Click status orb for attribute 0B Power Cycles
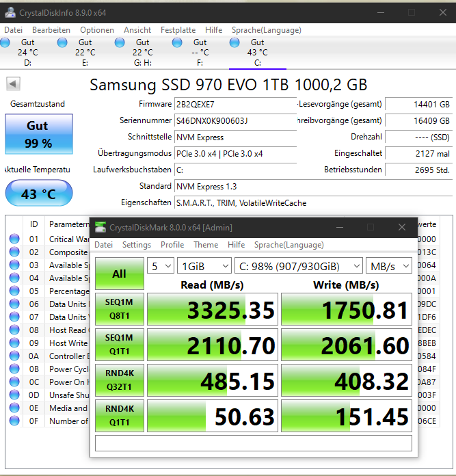The image size is (456, 476). tap(14, 369)
